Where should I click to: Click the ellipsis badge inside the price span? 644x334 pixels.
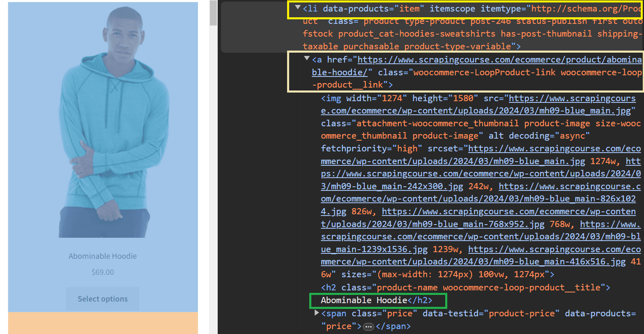[368, 327]
